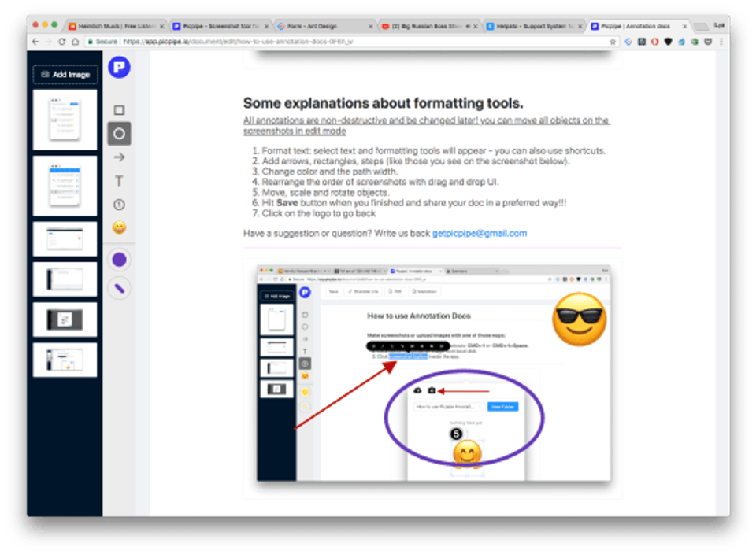This screenshot has height=554, width=756.
Task: Select the circle annotation tool
Action: (x=119, y=134)
